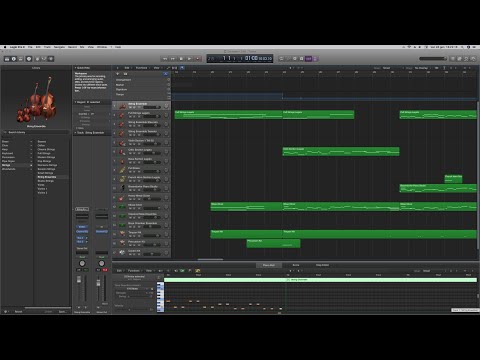The width and height of the screenshot is (480, 360).
Task: Open the Time Quantize dropdown
Action: pyautogui.click(x=134, y=289)
